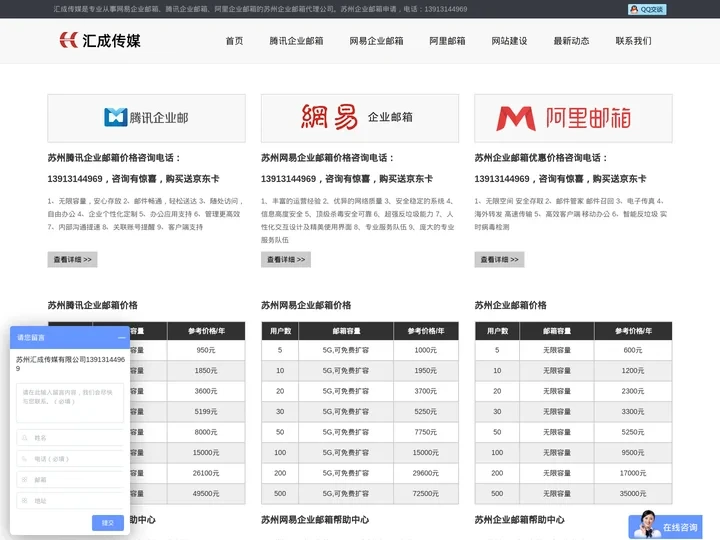Click the 35000元 price cell

pos(633,494)
